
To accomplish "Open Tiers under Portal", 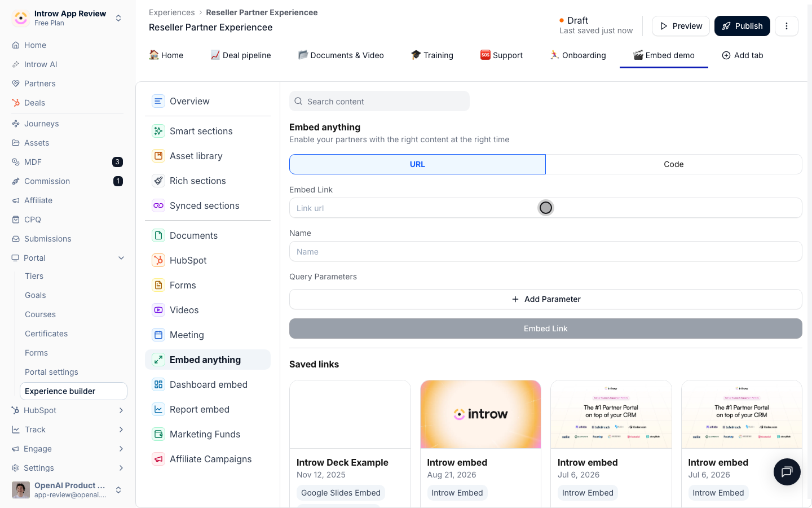I will [34, 276].
